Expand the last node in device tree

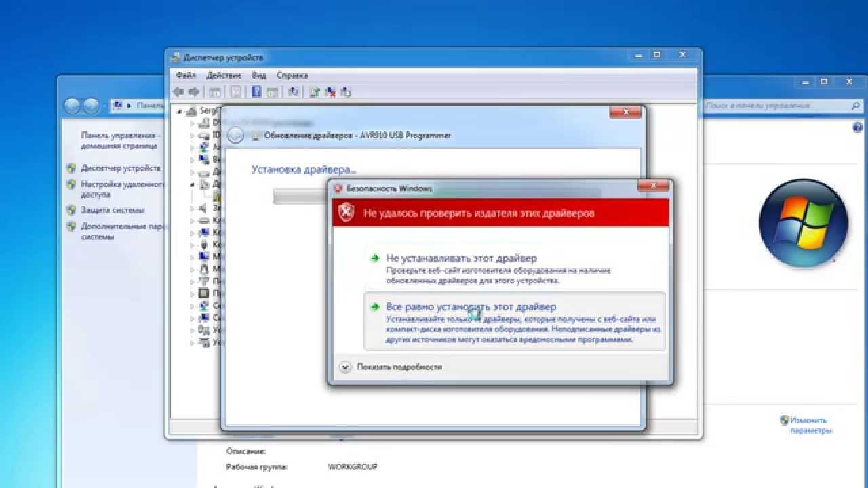point(191,342)
